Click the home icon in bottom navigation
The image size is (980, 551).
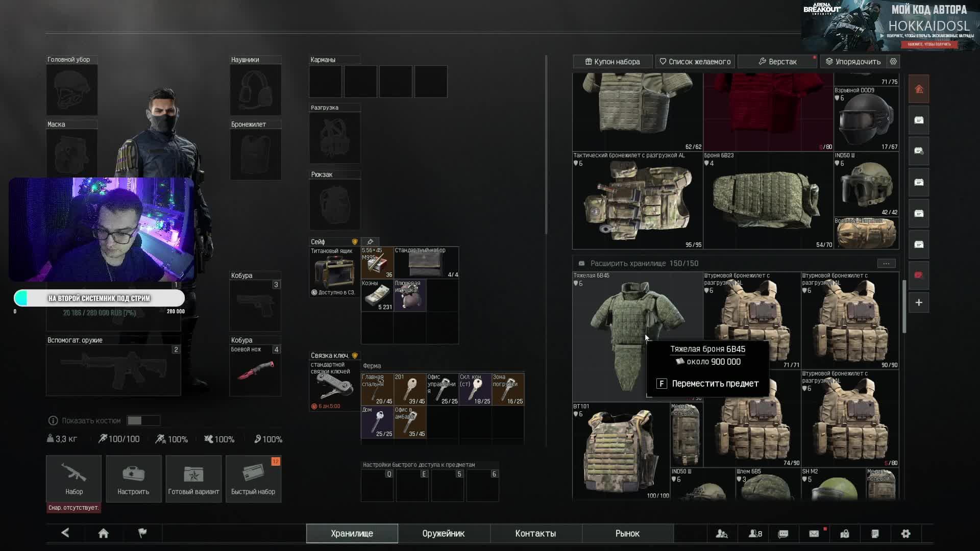click(103, 533)
